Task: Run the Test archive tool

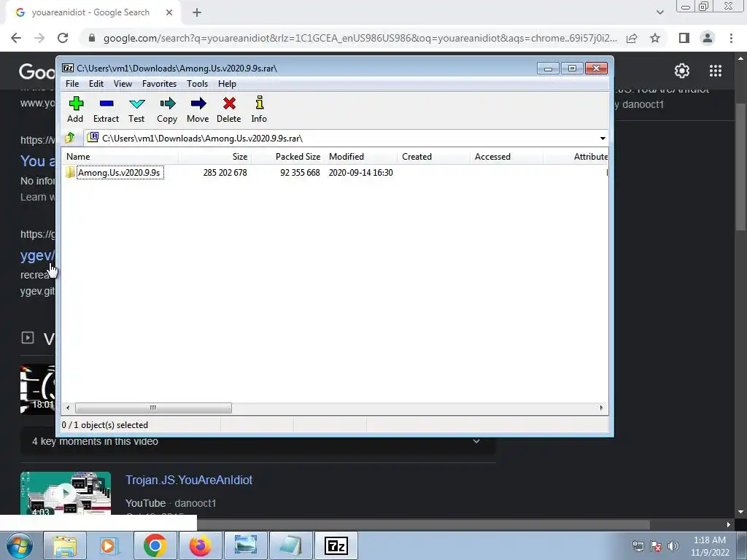Action: tap(136, 109)
